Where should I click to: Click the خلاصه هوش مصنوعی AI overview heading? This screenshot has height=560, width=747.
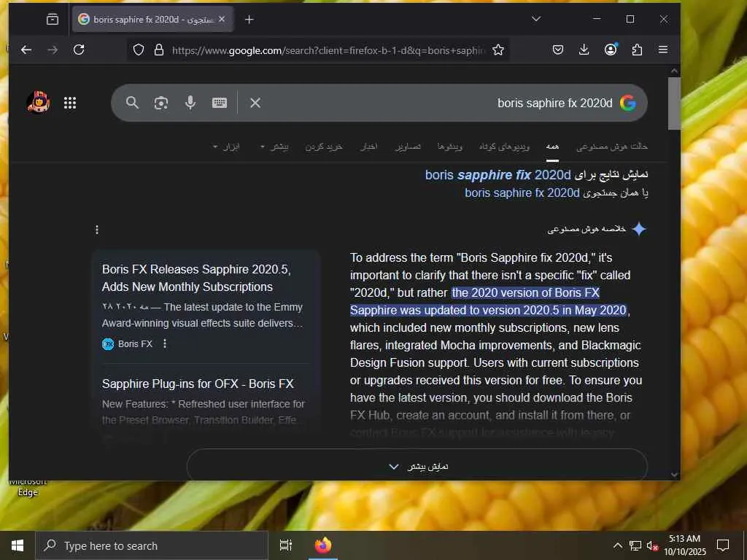tap(587, 229)
